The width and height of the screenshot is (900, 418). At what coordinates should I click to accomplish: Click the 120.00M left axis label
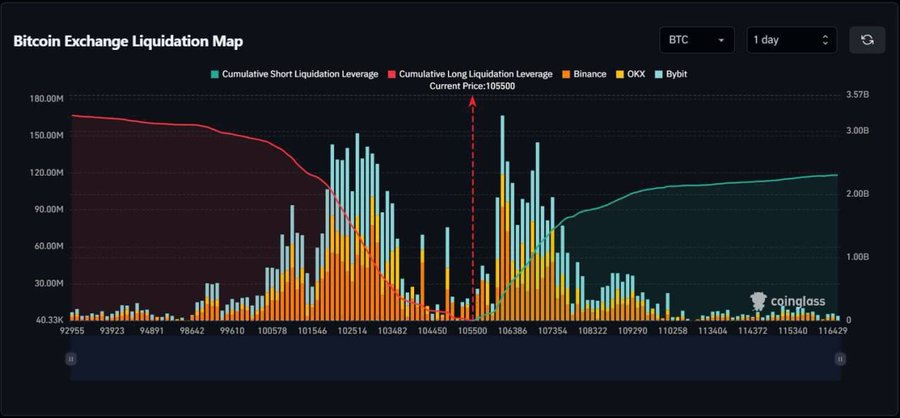(46, 173)
